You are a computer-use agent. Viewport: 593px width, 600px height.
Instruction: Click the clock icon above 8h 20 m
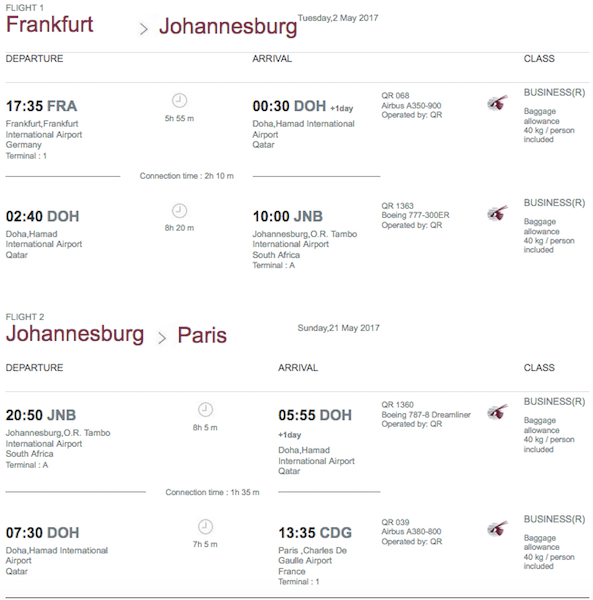(179, 210)
